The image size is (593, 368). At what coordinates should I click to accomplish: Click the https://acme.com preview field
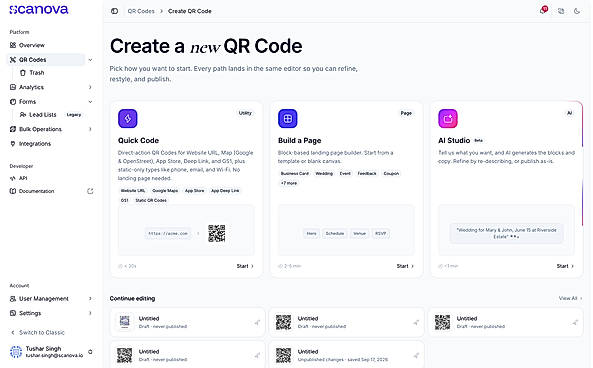(168, 233)
